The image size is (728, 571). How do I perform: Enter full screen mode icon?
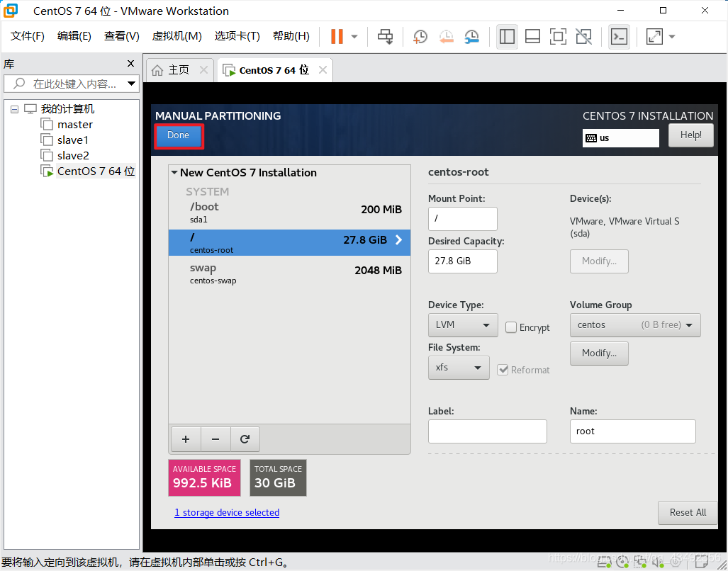558,36
